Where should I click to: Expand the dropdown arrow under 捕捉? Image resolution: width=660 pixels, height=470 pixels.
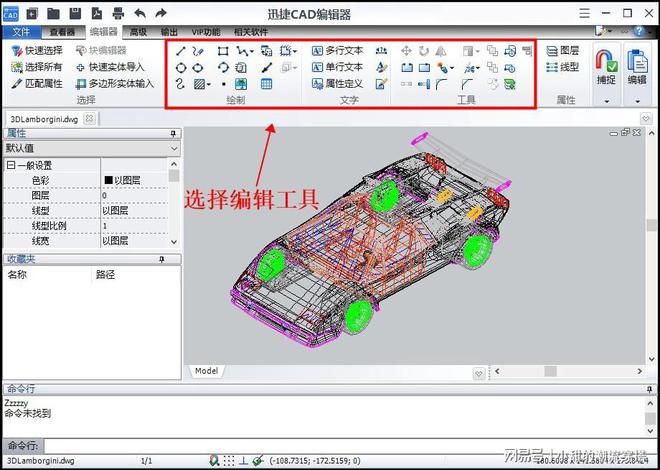tap(607, 101)
